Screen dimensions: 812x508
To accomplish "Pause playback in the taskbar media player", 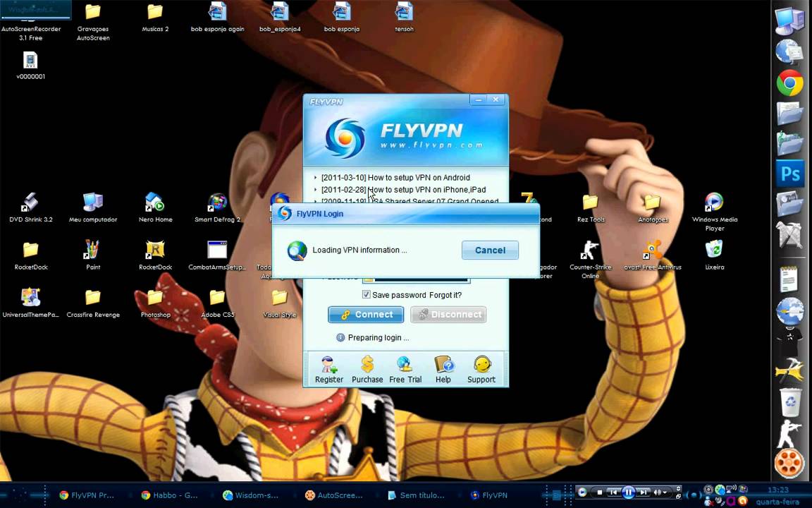I will [628, 492].
